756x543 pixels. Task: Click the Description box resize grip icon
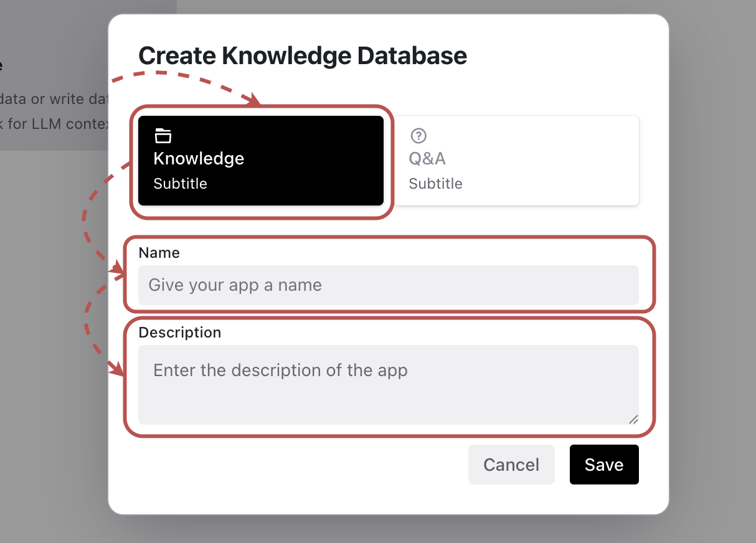click(633, 418)
